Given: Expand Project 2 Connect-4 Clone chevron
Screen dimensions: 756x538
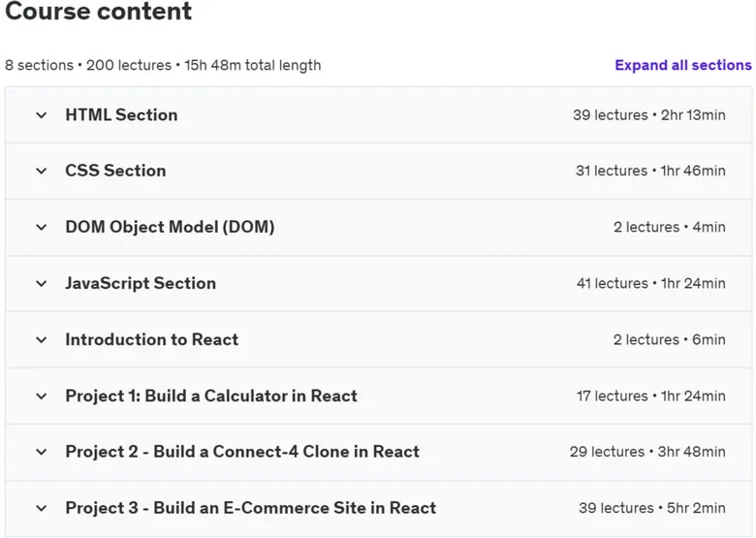Looking at the screenshot, I should (x=42, y=452).
